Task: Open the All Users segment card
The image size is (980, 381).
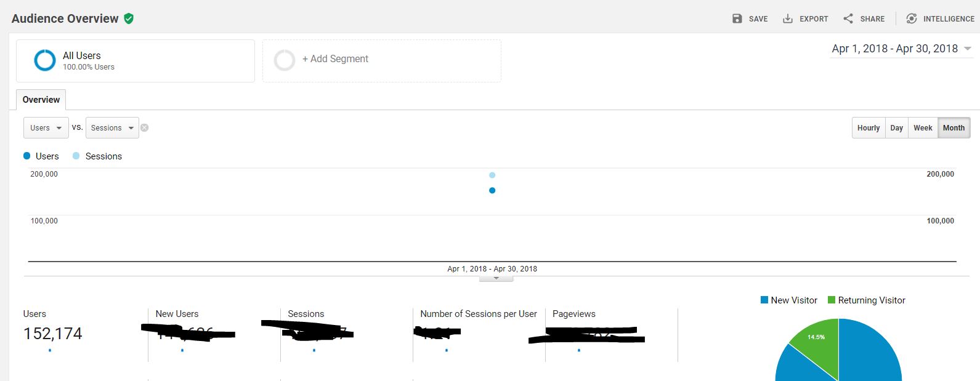Action: click(x=136, y=61)
